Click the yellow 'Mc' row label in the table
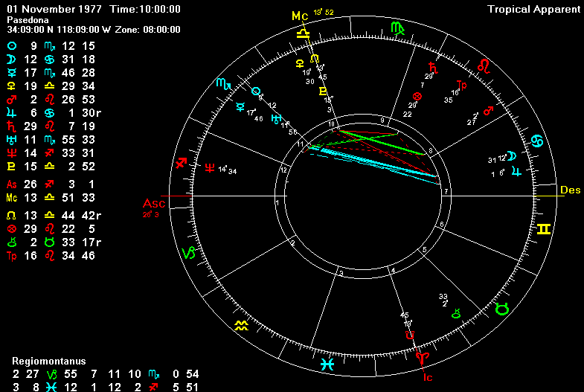Viewport: 584px width, 392px height. (12, 198)
